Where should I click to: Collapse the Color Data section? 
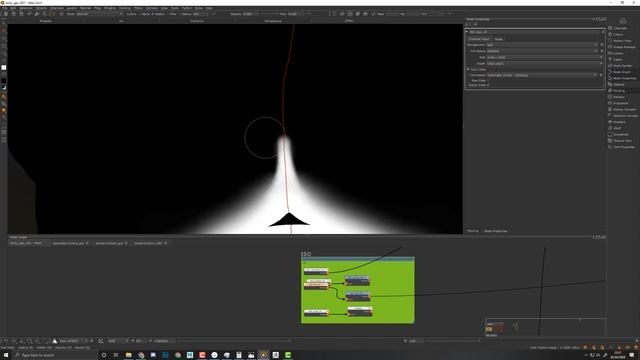(468, 69)
